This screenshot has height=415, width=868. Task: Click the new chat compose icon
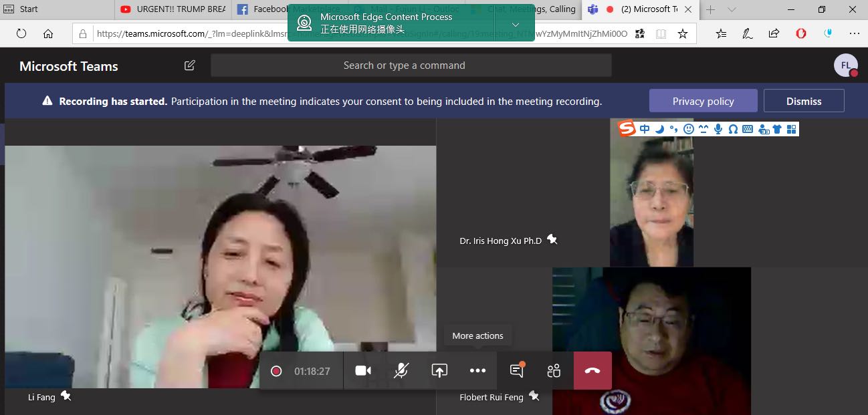click(x=190, y=65)
